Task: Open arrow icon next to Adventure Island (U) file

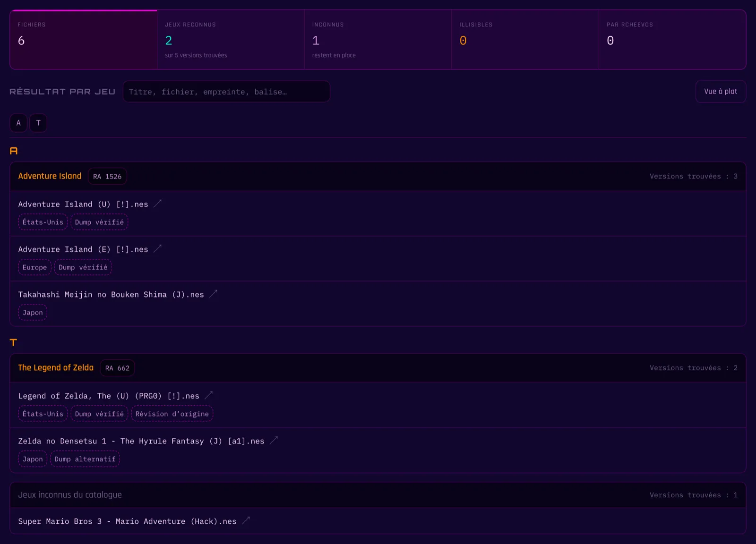Action: (x=158, y=204)
